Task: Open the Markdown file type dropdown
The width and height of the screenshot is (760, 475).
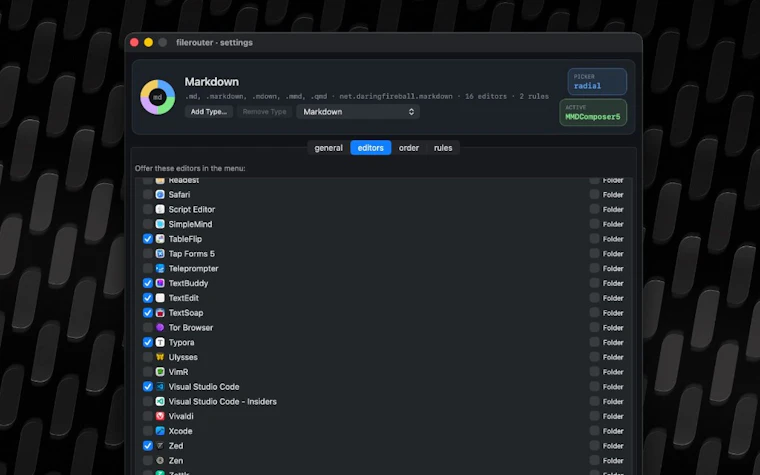Action: [x=358, y=111]
